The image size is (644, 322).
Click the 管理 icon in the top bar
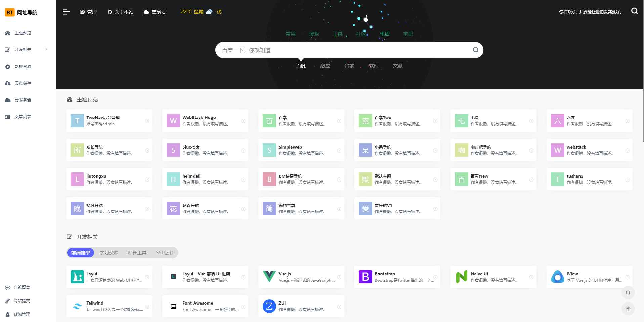click(x=82, y=12)
